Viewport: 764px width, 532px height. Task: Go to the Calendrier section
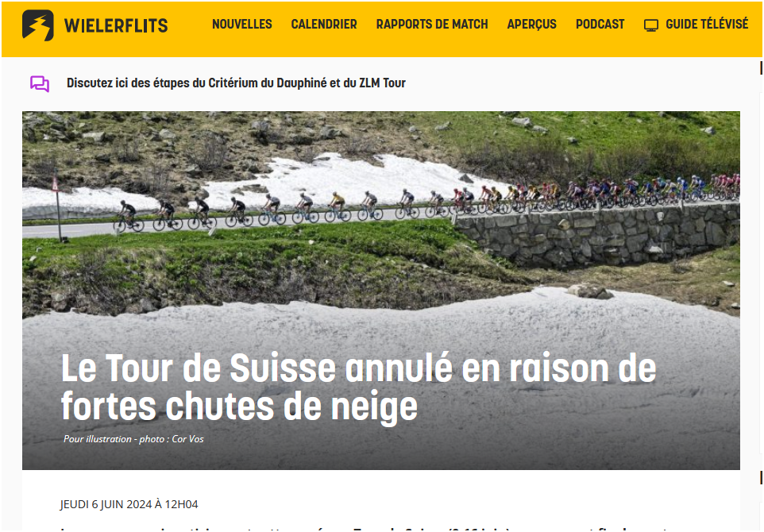coord(324,25)
